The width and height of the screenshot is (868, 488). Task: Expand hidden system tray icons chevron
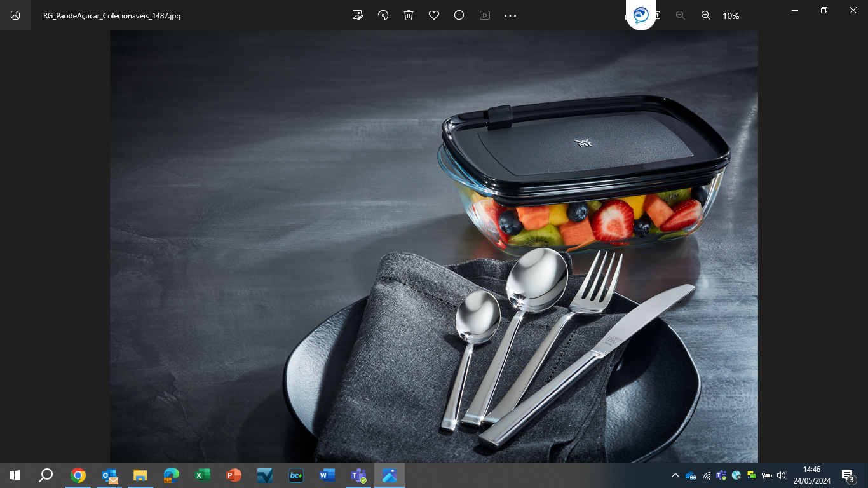point(675,475)
